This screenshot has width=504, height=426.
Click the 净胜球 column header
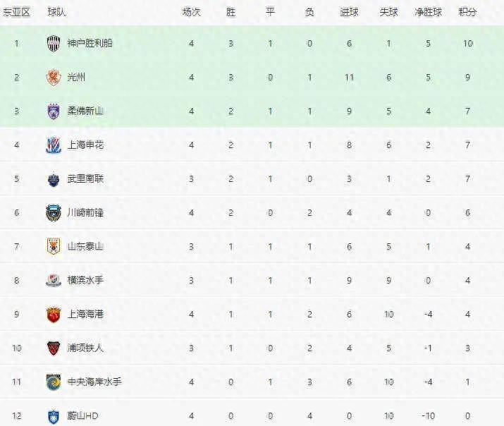tap(428, 13)
